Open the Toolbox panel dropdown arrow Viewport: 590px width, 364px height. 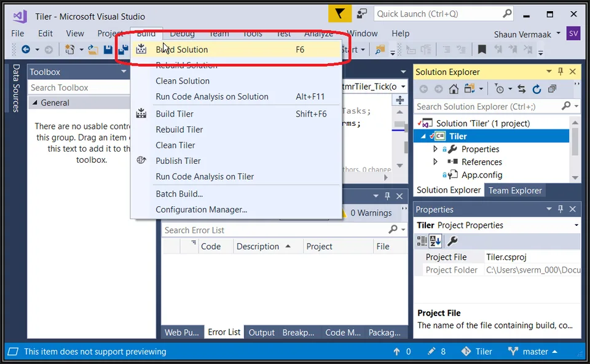[x=124, y=71]
